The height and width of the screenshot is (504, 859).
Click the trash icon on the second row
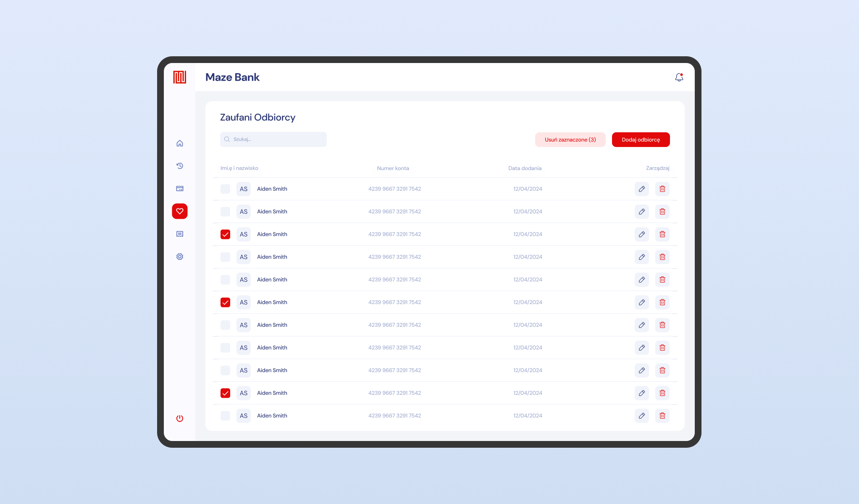[x=662, y=211]
